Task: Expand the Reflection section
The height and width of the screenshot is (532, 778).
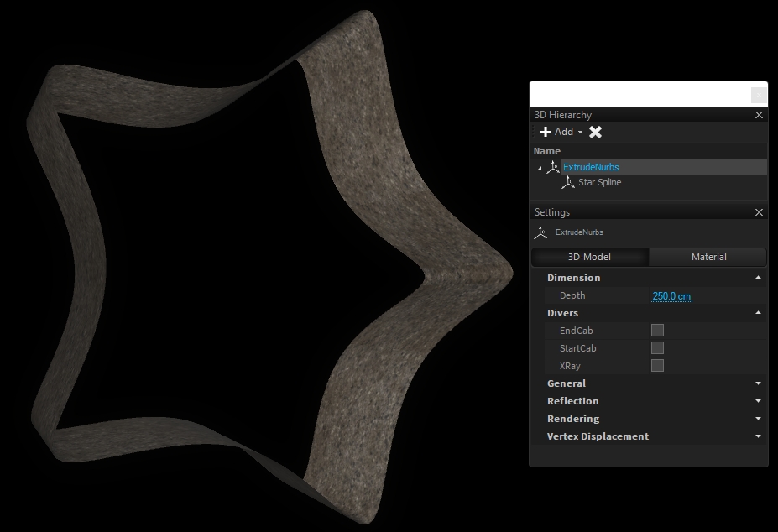Action: coord(758,401)
